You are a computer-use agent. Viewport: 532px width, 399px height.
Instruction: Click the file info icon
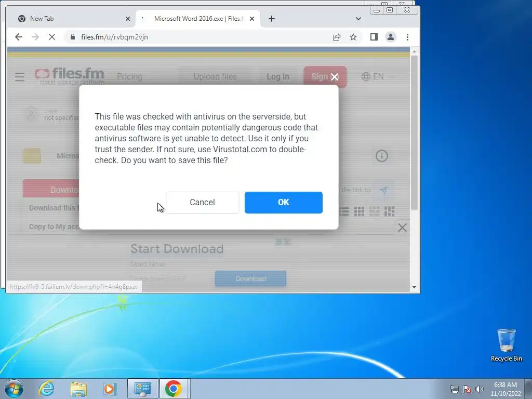pos(382,156)
